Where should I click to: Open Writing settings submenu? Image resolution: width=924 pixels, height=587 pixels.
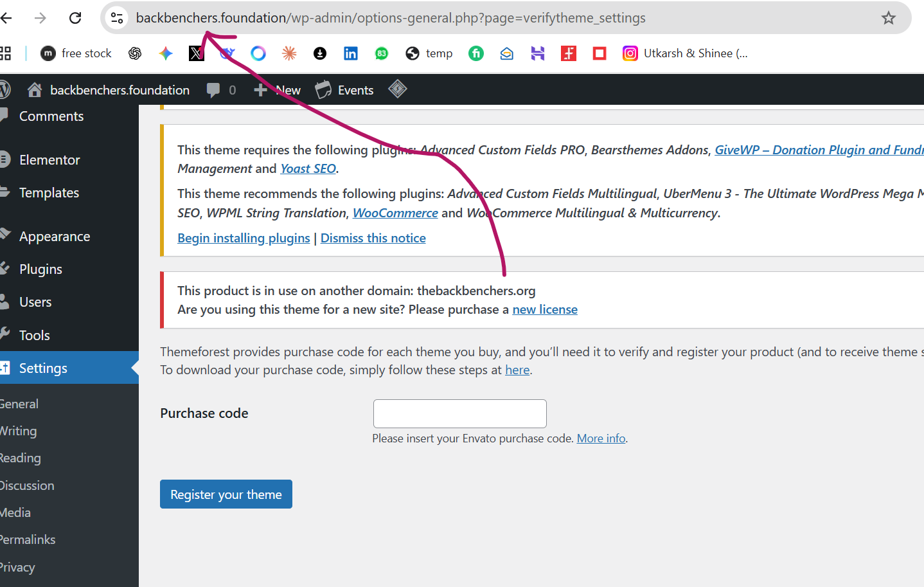18,431
